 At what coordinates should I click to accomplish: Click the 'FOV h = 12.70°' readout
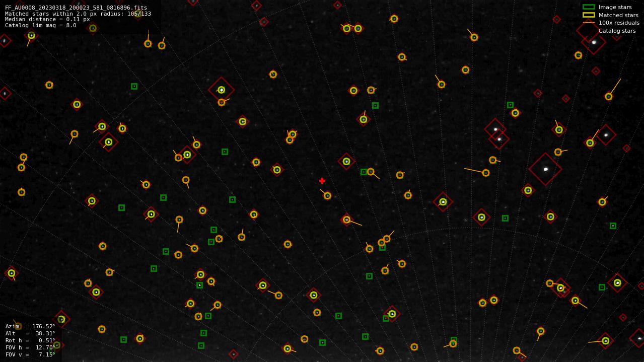[x=30, y=347]
